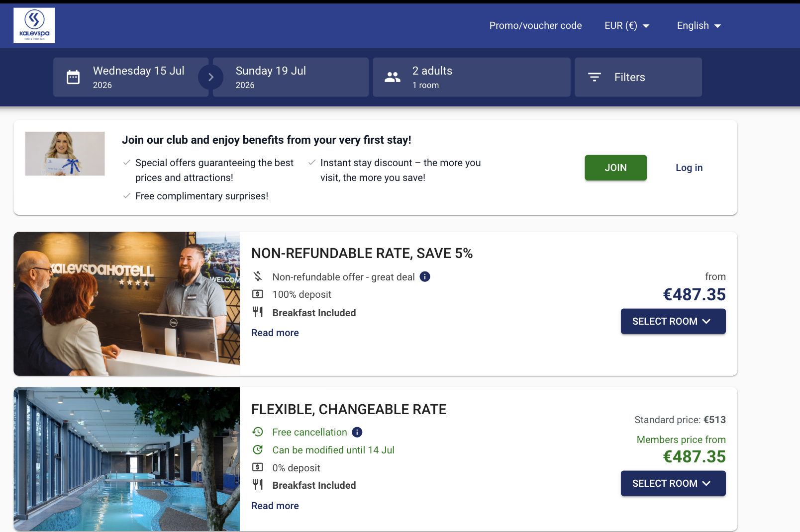The width and height of the screenshot is (800, 532).
Task: Click the Kalev Spa logo
Action: pyautogui.click(x=34, y=25)
